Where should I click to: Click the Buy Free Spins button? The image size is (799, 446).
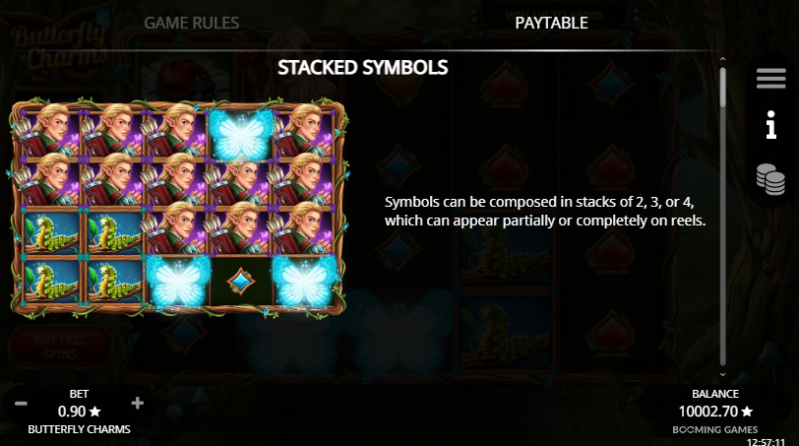click(60, 347)
